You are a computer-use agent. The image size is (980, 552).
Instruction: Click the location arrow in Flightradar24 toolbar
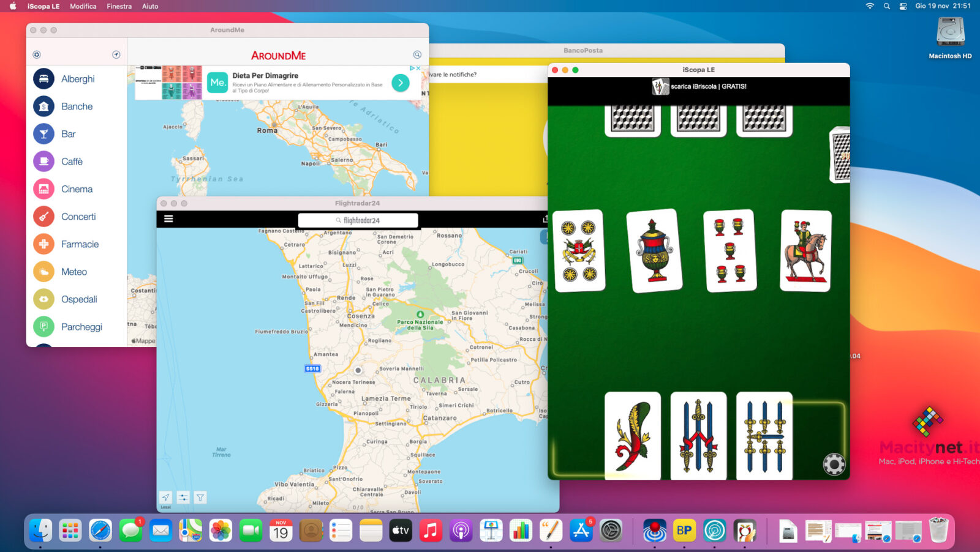pyautogui.click(x=164, y=498)
